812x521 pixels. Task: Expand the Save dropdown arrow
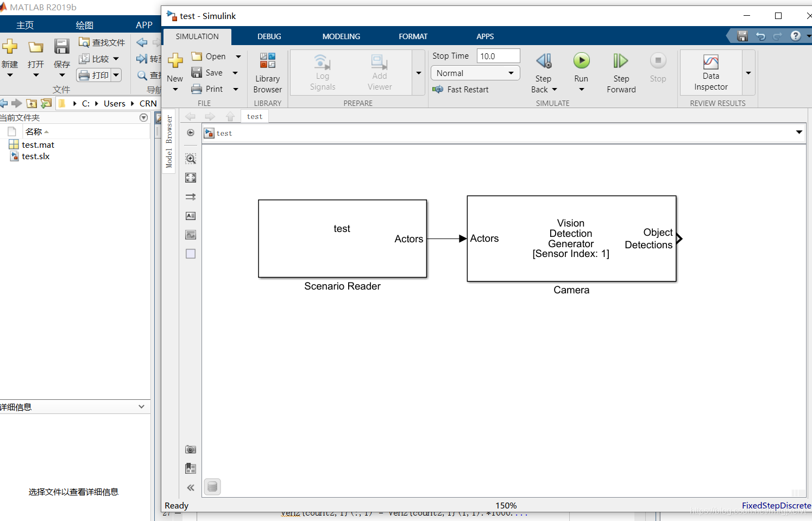235,73
